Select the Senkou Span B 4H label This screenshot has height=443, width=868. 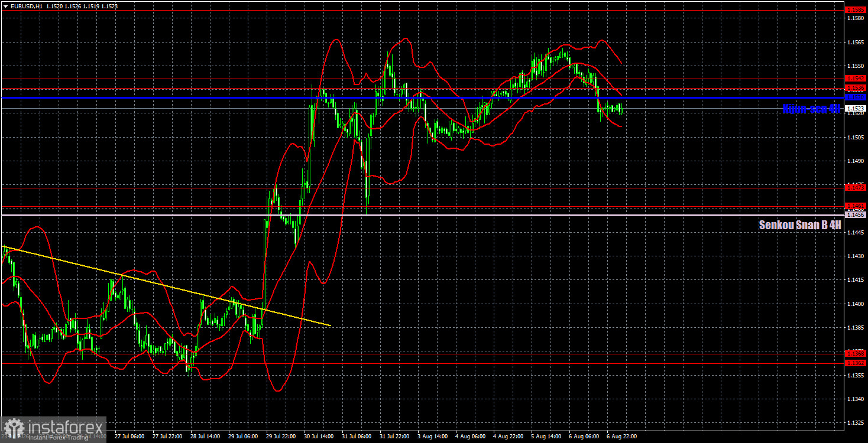(x=800, y=224)
